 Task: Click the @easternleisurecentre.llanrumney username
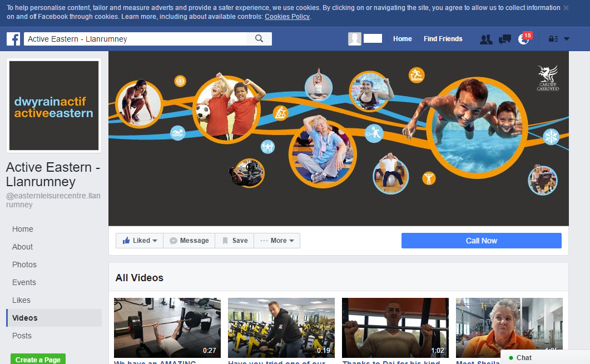[x=53, y=200]
